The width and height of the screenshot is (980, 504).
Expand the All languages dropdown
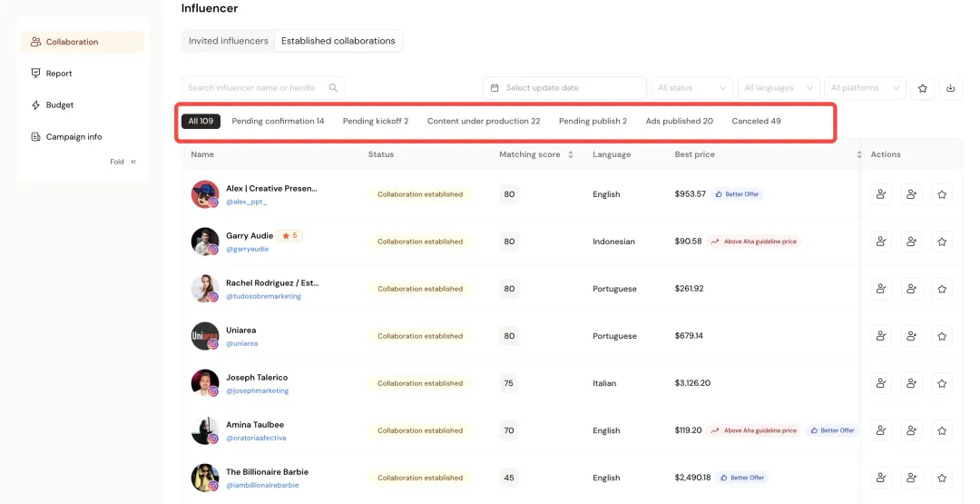[x=779, y=88]
